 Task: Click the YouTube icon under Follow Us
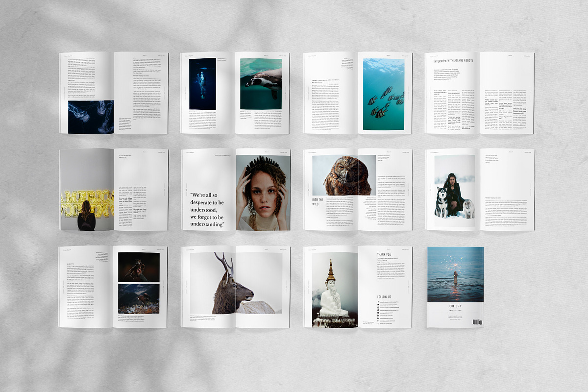[x=378, y=313]
